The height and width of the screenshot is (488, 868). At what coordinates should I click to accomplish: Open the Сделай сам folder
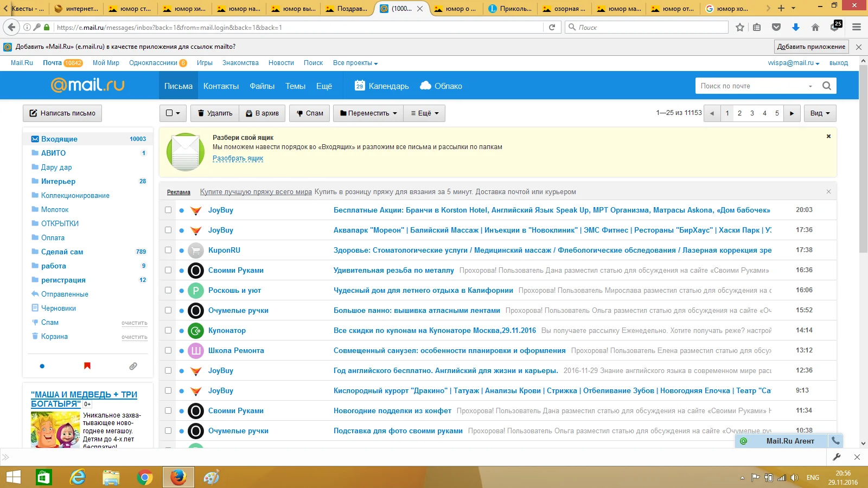point(62,252)
